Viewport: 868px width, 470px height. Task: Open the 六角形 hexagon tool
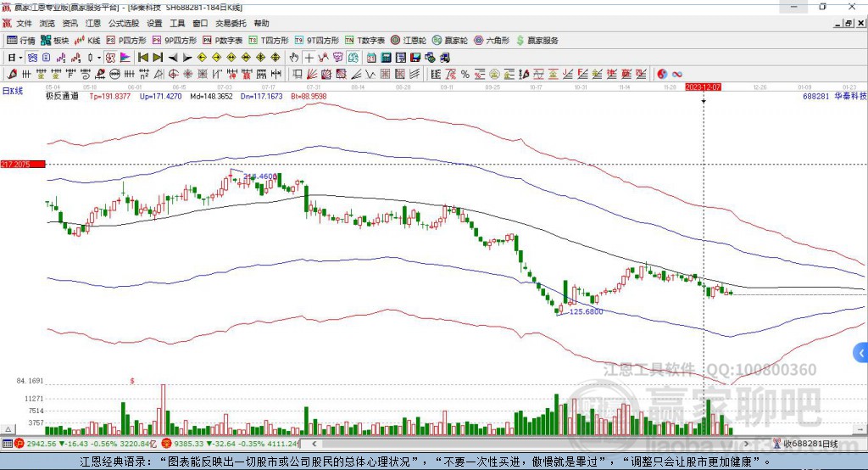[x=492, y=41]
